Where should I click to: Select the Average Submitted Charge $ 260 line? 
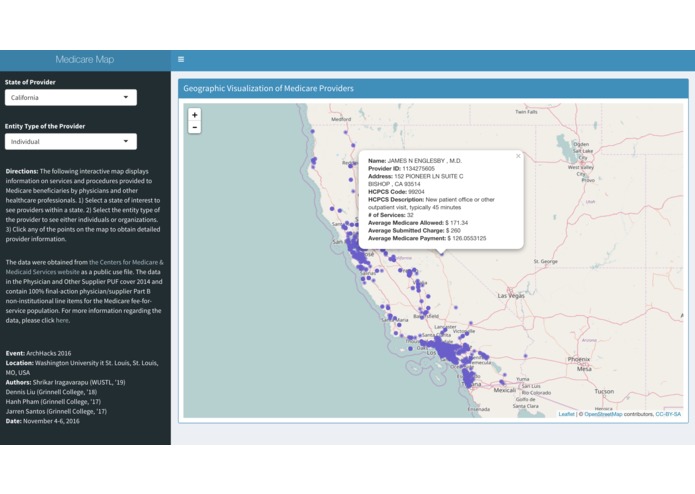[414, 230]
